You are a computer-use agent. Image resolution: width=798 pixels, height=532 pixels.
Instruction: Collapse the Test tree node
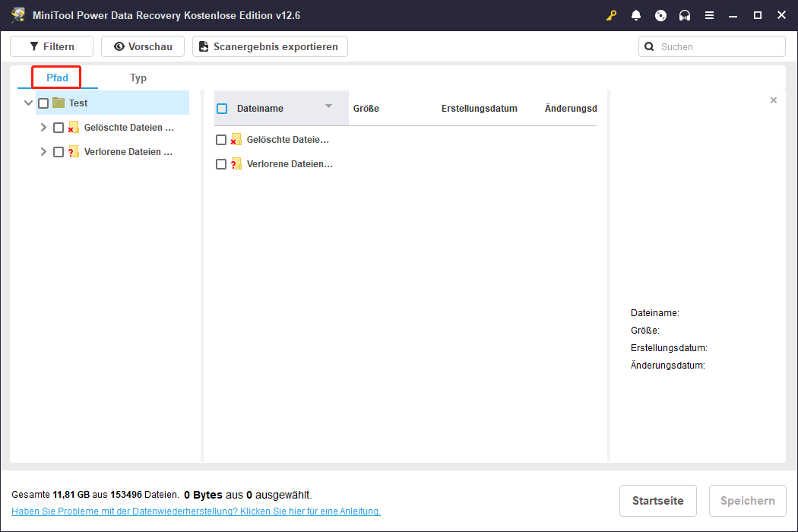[29, 103]
